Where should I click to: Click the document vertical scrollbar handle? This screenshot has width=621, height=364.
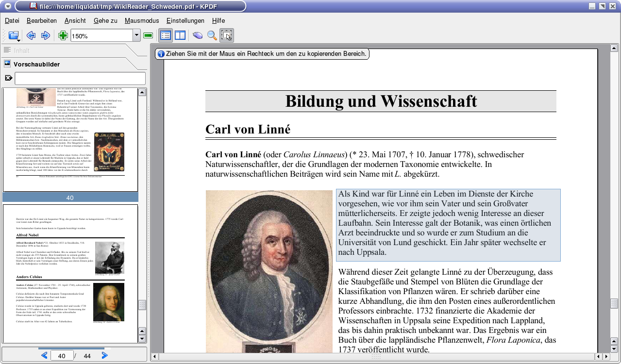click(614, 303)
